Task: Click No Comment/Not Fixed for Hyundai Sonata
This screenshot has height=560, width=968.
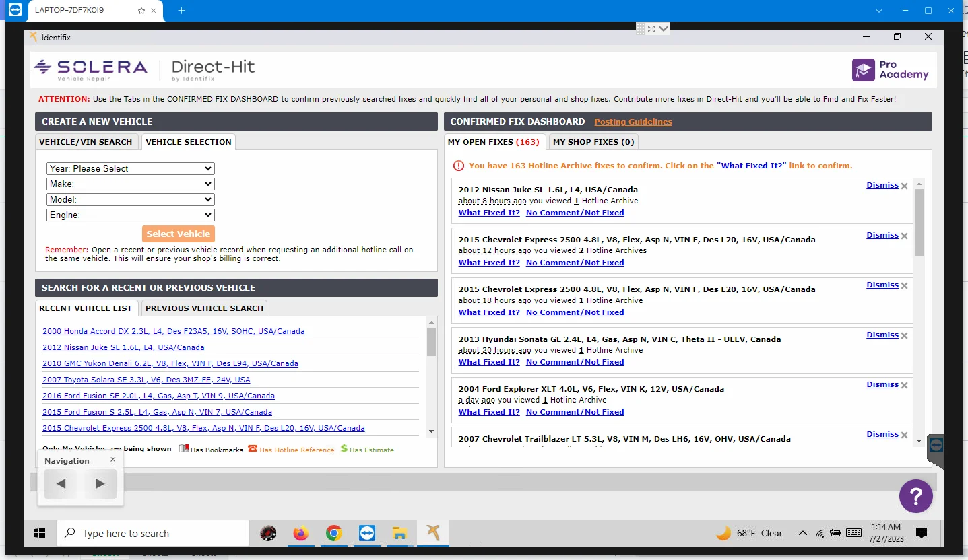Action: (x=575, y=362)
